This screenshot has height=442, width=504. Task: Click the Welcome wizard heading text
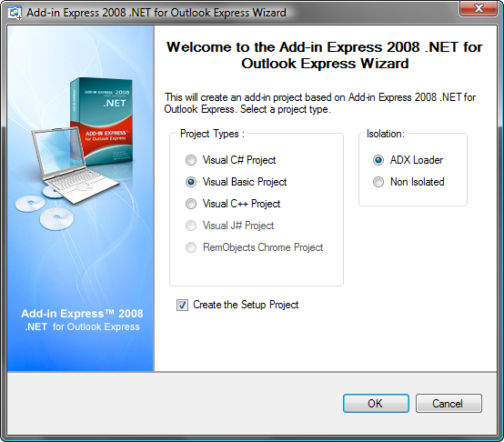pos(325,55)
